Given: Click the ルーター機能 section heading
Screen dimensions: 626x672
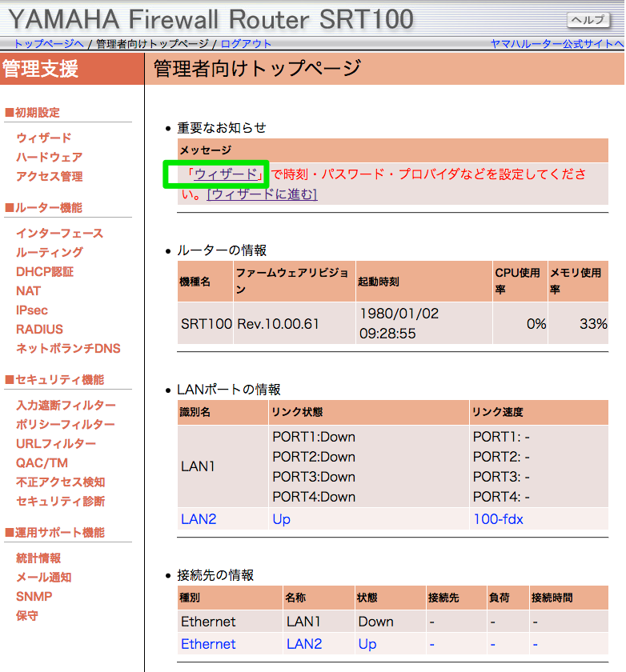Looking at the screenshot, I should 44,208.
